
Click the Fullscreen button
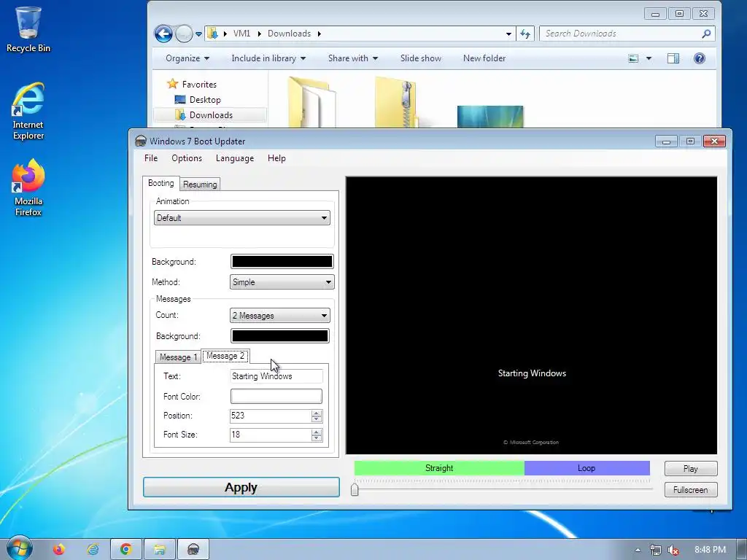[x=691, y=490]
